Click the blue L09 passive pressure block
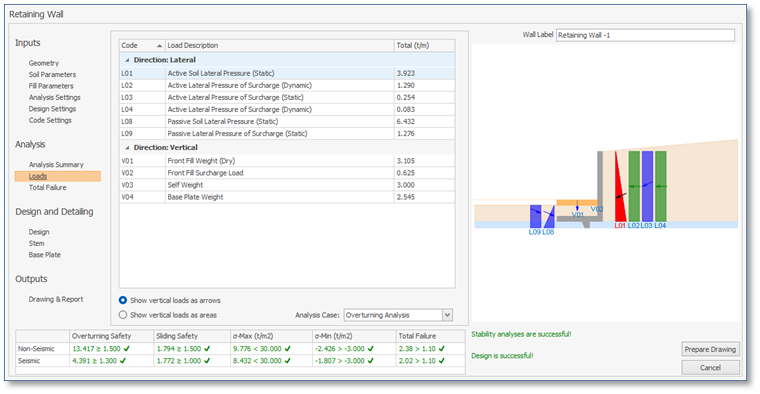The image size is (760, 394). pyautogui.click(x=535, y=217)
